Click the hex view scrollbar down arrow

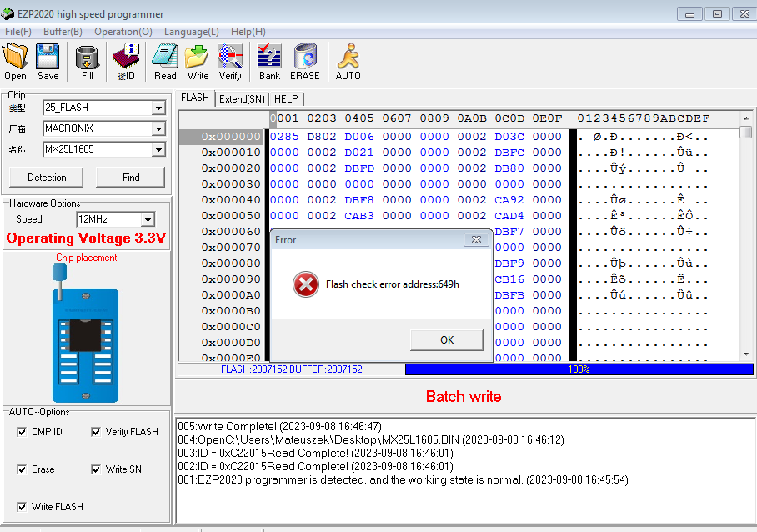pyautogui.click(x=746, y=354)
